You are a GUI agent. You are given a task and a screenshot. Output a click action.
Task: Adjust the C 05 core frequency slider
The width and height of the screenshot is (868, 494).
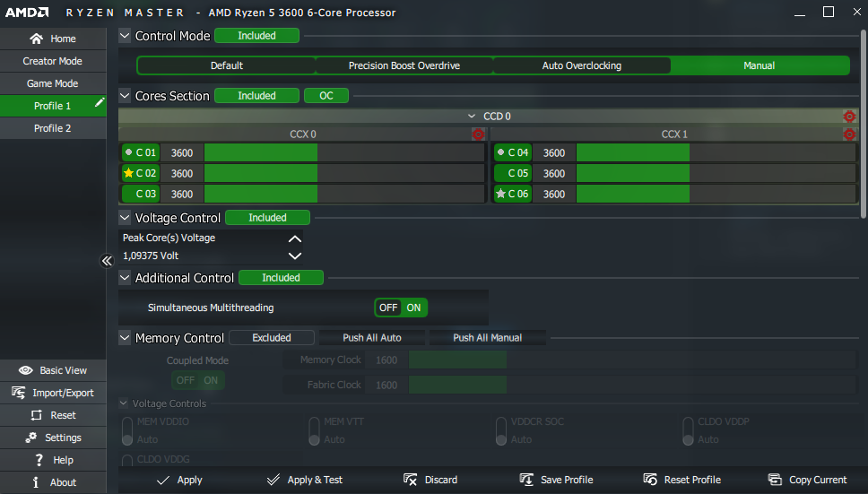716,173
